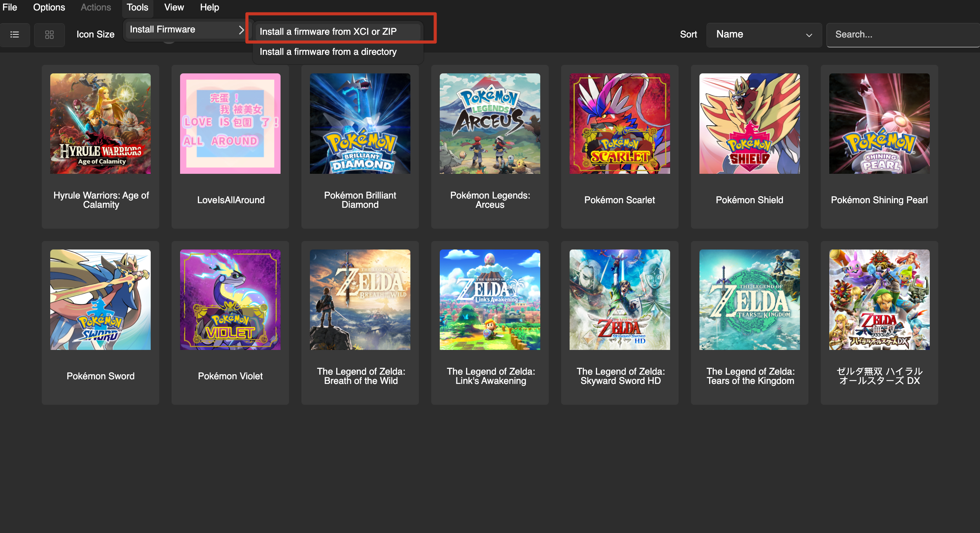Select Pokémon Violet cover icon
Viewport: 980px width, 533px height.
pos(230,300)
